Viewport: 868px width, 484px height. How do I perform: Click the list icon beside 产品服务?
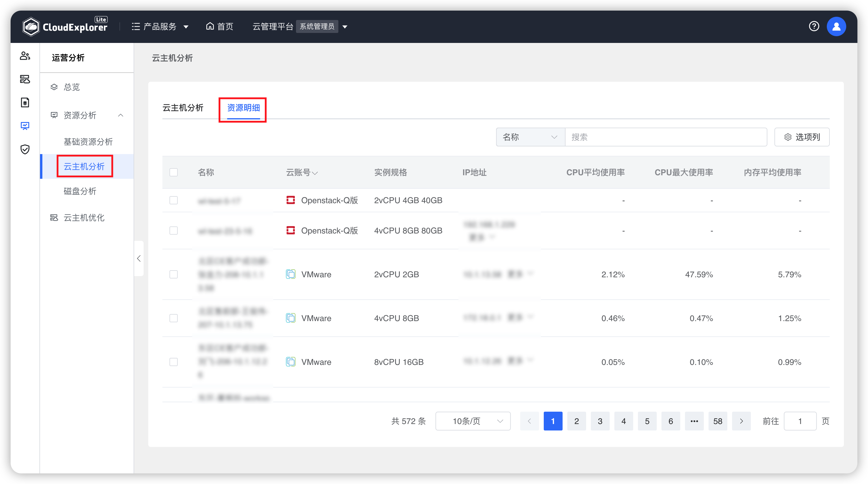tap(136, 26)
